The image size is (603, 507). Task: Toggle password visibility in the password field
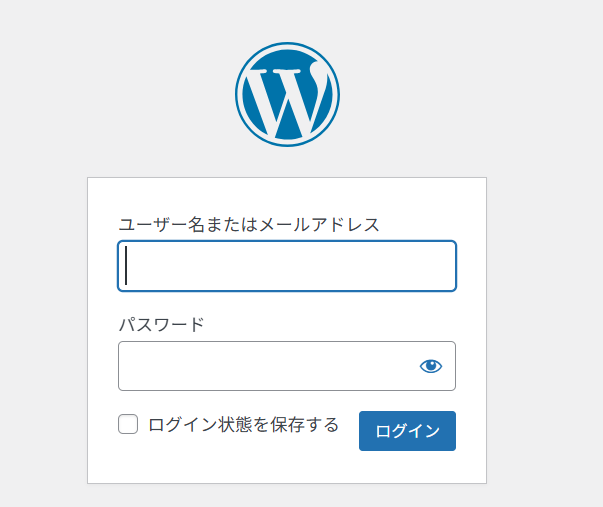coord(431,366)
